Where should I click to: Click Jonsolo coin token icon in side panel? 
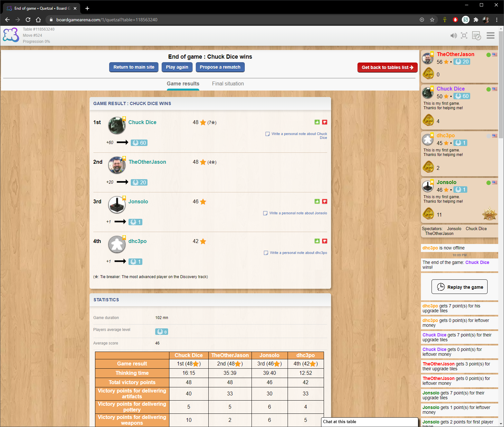coord(428,214)
